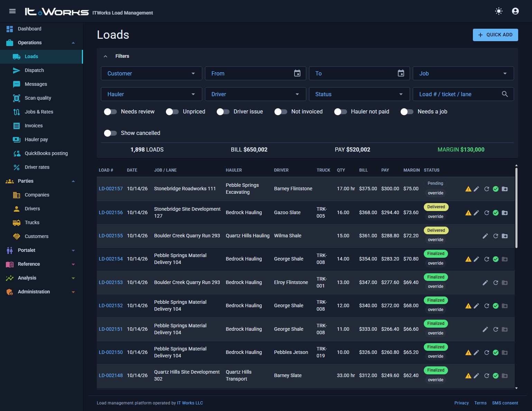Screen dimensions: 532x411
Task: Approve load LD-002152 with green check
Action: [x=496, y=306]
